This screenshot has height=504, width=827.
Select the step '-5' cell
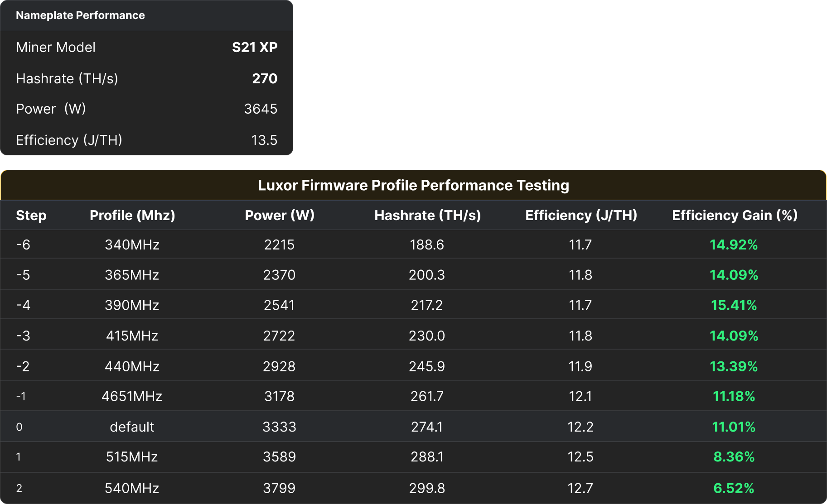(x=23, y=275)
